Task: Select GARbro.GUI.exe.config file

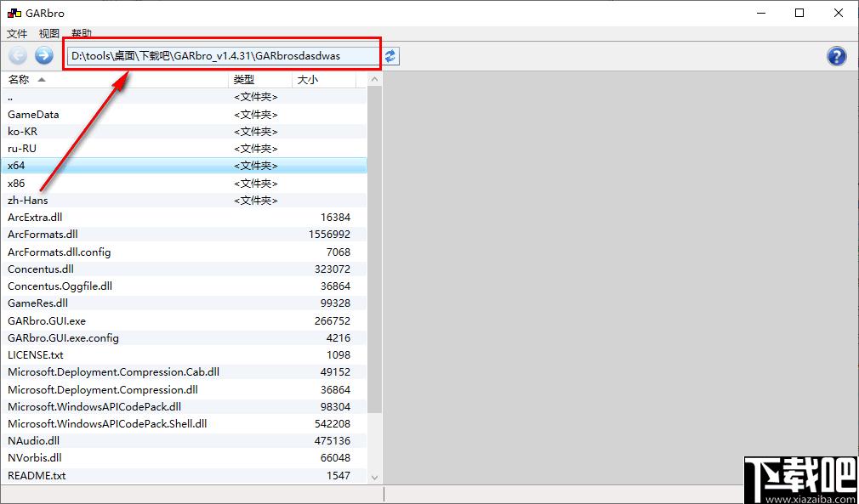Action: point(183,337)
